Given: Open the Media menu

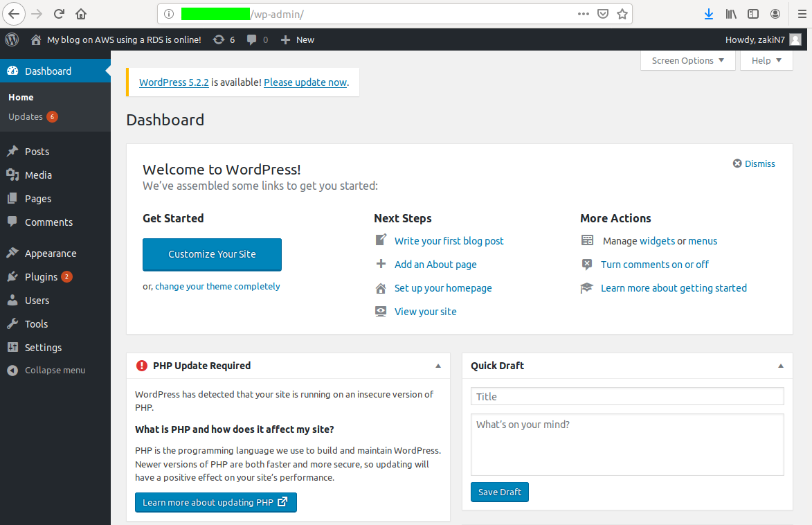Looking at the screenshot, I should pyautogui.click(x=55, y=175).
